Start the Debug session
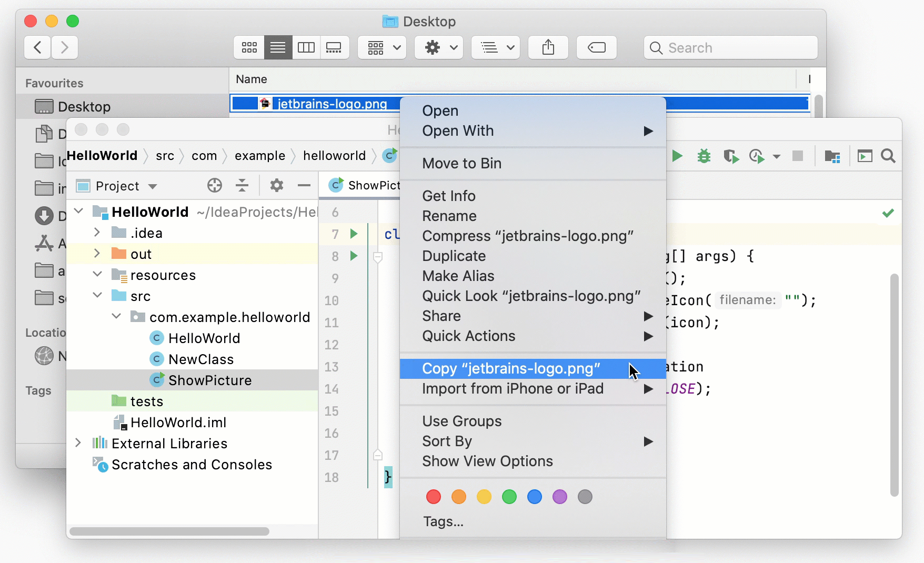The width and height of the screenshot is (924, 563). coord(704,156)
